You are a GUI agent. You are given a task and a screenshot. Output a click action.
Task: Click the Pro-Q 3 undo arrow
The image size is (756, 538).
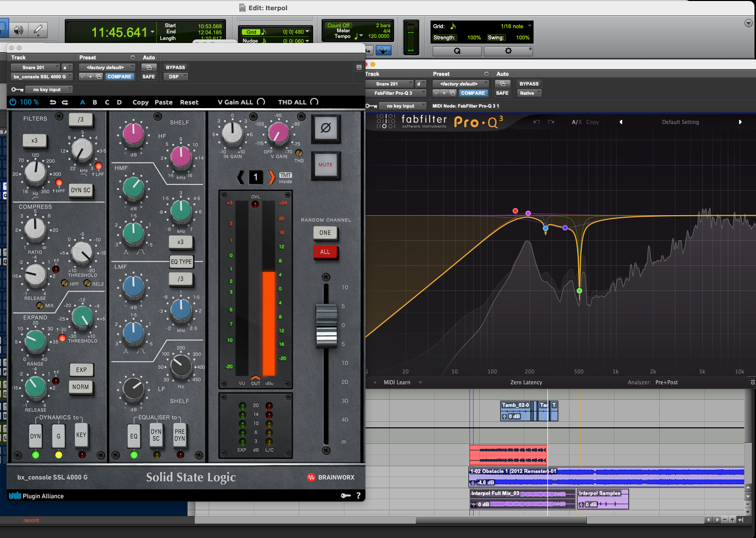click(x=537, y=122)
